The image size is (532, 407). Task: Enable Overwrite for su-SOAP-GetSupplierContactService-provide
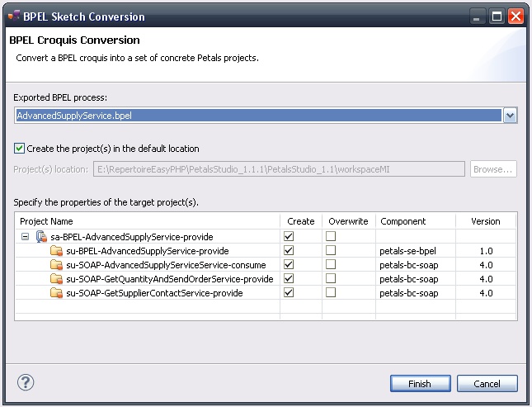click(x=331, y=292)
